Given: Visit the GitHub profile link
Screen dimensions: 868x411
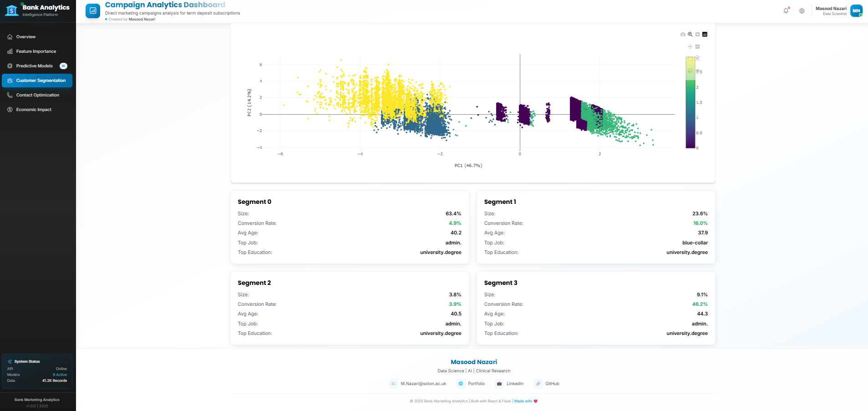Looking at the screenshot, I should point(548,384).
